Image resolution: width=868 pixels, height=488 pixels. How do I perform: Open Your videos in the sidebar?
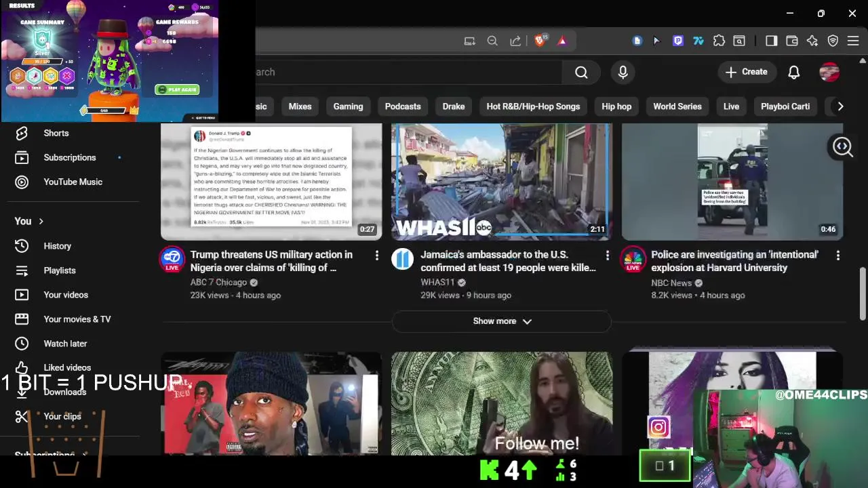pyautogui.click(x=66, y=295)
